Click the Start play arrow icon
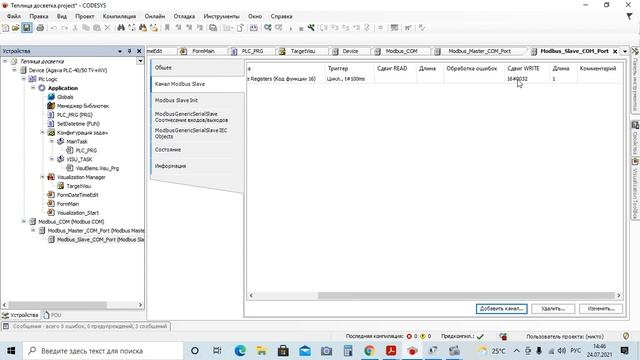 coord(291,28)
